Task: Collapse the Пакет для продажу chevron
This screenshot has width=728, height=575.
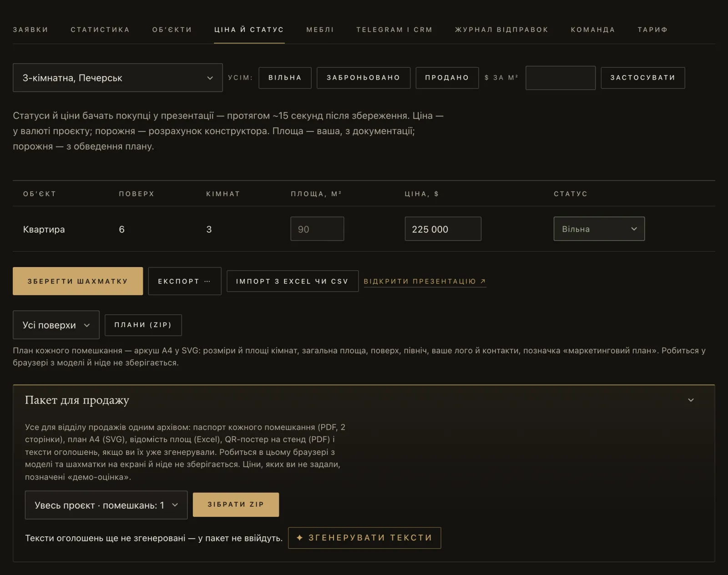Action: [691, 400]
